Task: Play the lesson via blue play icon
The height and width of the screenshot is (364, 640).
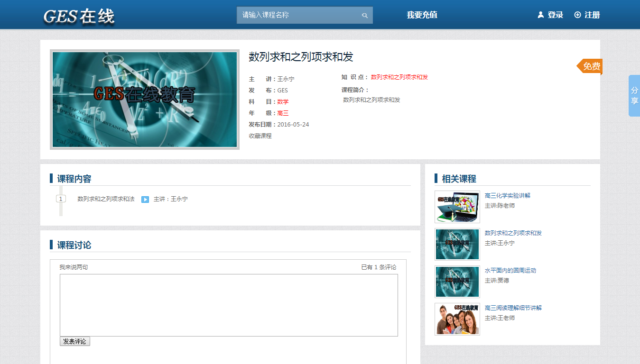Action: coord(145,200)
